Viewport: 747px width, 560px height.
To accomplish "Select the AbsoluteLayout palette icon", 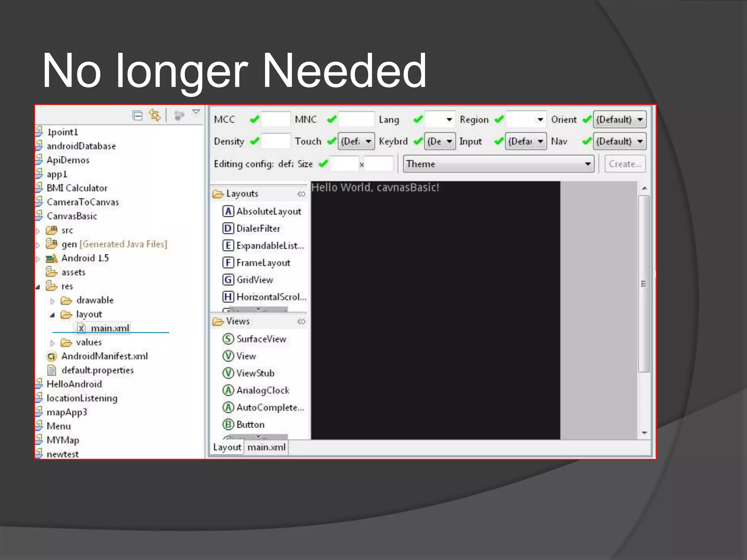I will coord(228,211).
